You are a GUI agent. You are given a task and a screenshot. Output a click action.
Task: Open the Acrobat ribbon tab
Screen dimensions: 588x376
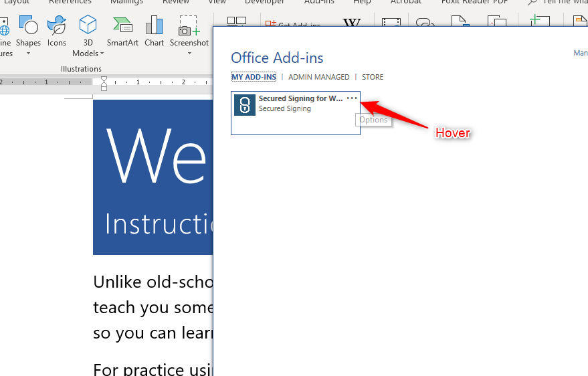coord(406,2)
